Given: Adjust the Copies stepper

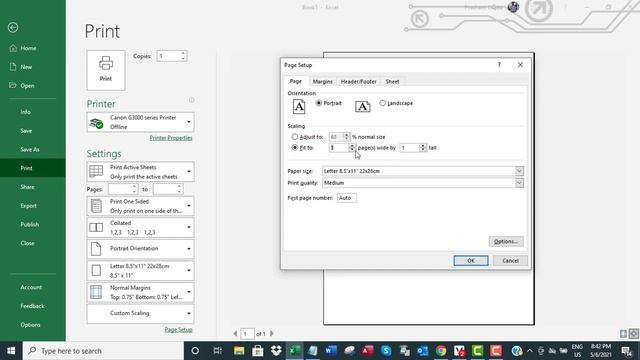Looking at the screenshot, I should coord(183,56).
